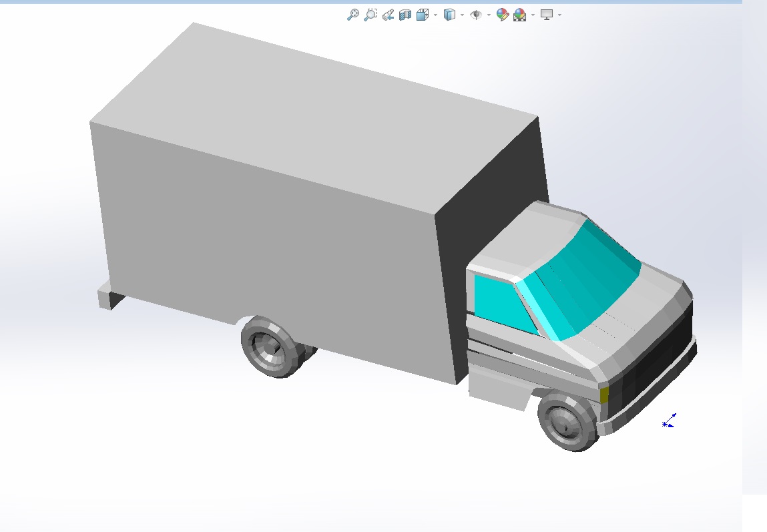Image resolution: width=767 pixels, height=532 pixels.
Task: Click the View Settings monitor icon
Action: [x=547, y=15]
